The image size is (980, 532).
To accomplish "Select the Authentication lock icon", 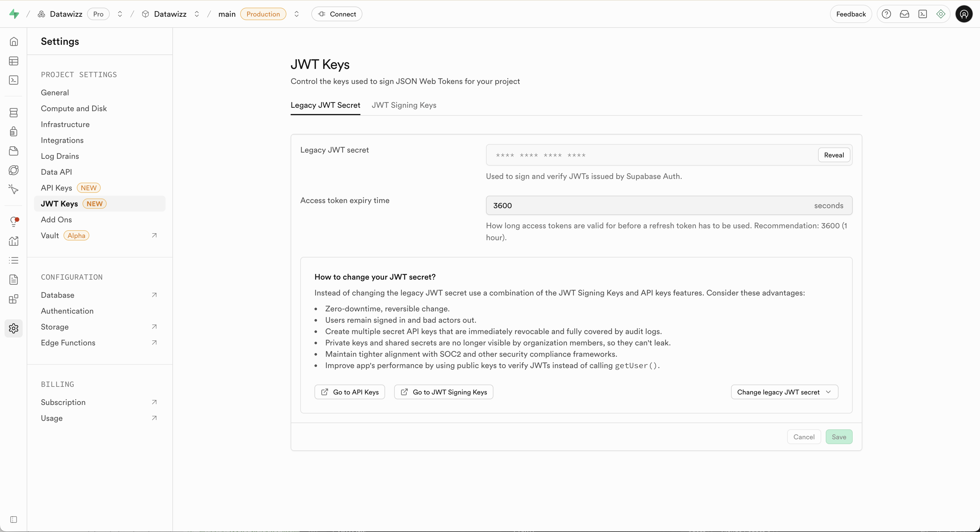I will 14,131.
